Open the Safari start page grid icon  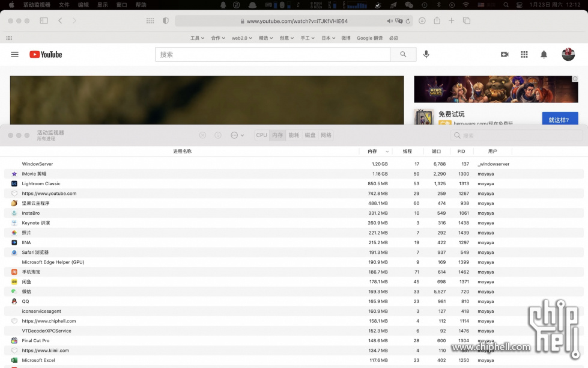pos(150,20)
